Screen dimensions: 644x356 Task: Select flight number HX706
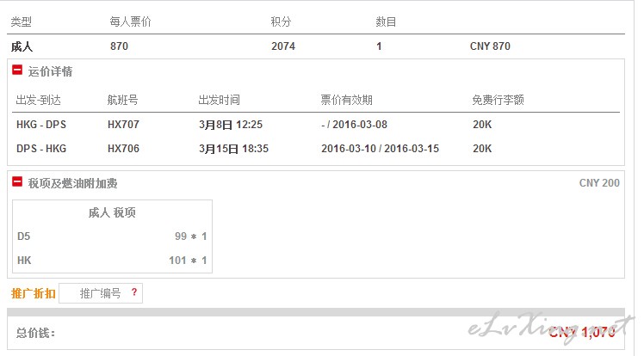pos(123,149)
